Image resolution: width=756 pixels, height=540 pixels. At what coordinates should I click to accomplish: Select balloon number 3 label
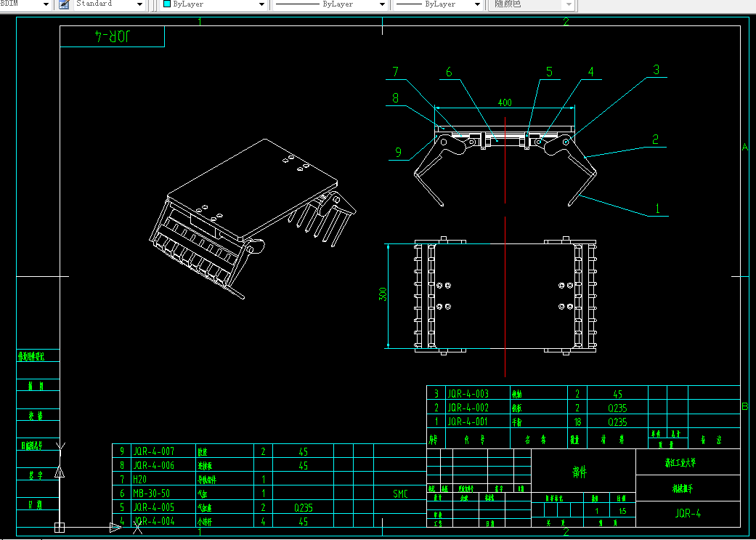tap(657, 70)
